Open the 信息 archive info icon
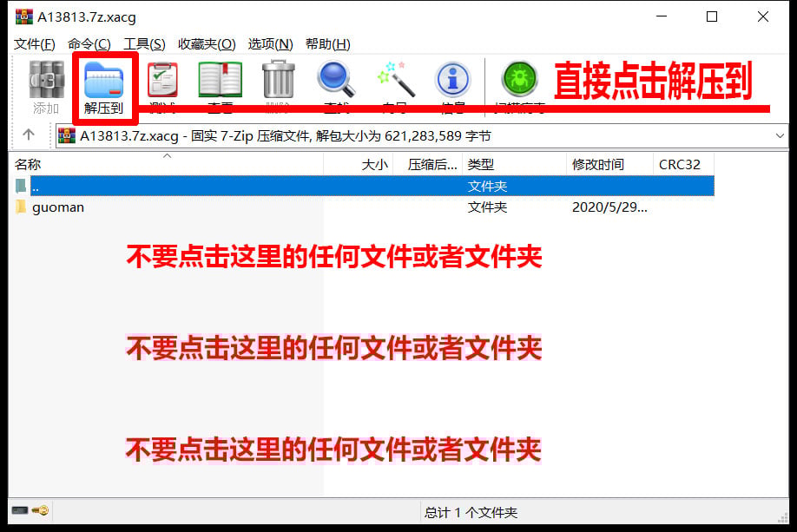Viewport: 797px width, 532px height. 451,84
